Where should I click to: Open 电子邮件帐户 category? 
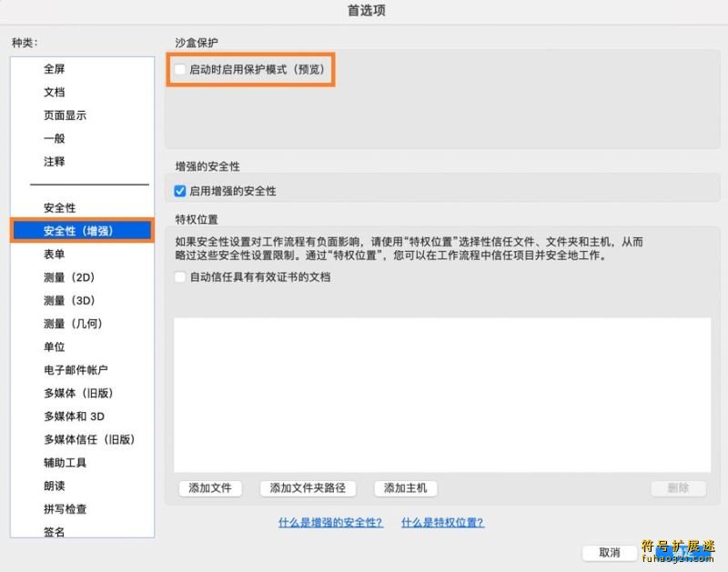76,370
